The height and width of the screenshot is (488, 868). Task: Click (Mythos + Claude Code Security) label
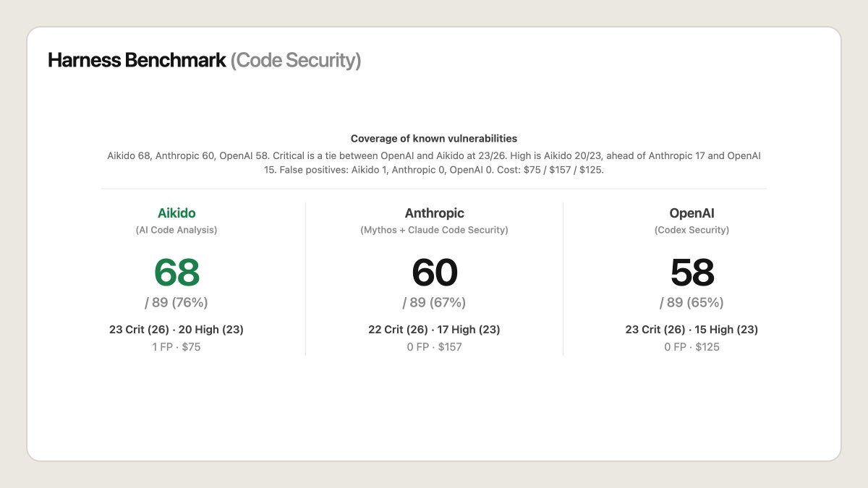click(x=434, y=230)
